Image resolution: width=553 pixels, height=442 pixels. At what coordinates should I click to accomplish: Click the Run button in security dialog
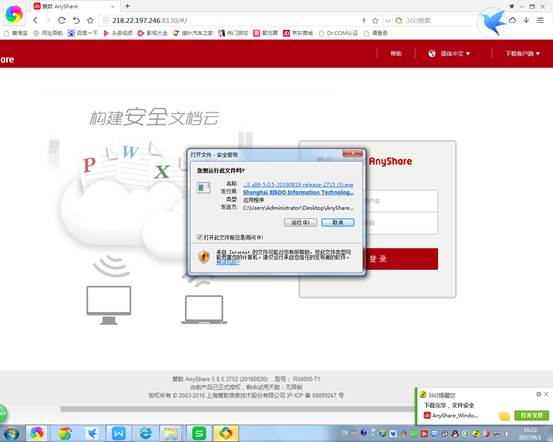click(x=300, y=223)
